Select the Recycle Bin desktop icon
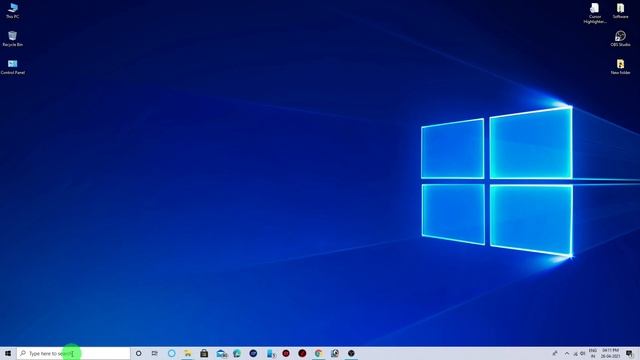 tap(13, 39)
